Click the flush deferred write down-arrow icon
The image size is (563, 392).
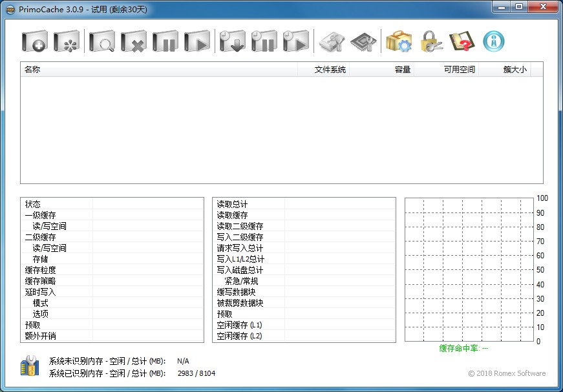[x=231, y=42]
